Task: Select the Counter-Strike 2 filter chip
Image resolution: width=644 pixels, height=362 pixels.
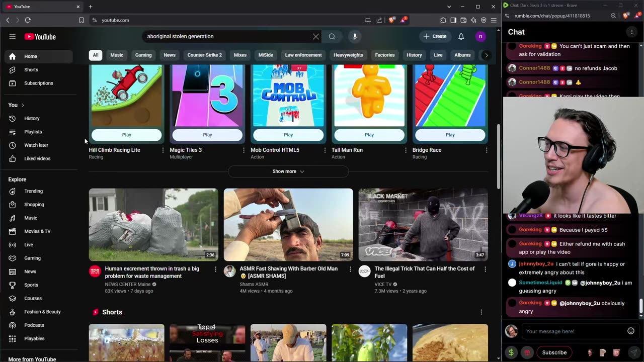Action: pyautogui.click(x=204, y=55)
